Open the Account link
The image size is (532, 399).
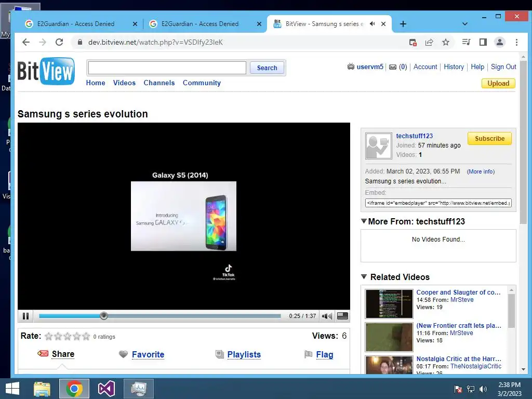(425, 67)
